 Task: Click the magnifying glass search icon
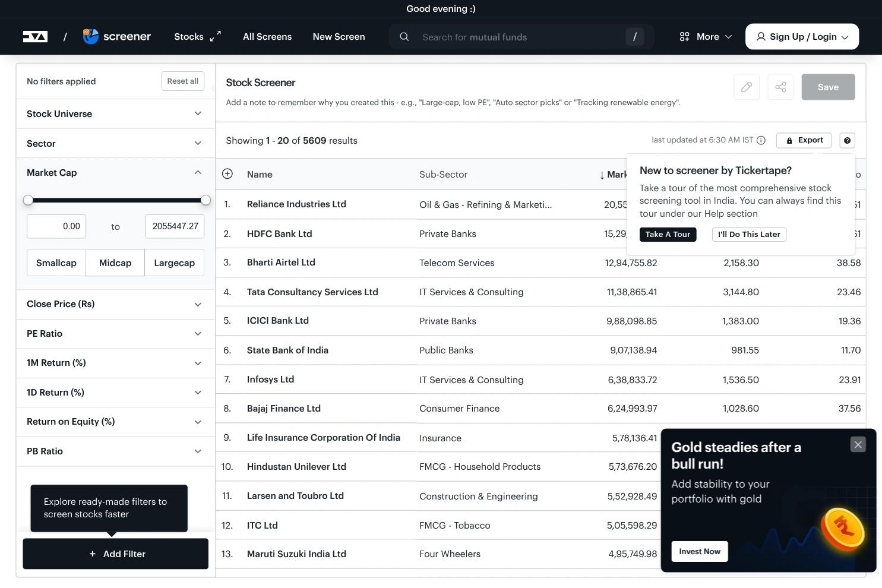click(x=404, y=37)
